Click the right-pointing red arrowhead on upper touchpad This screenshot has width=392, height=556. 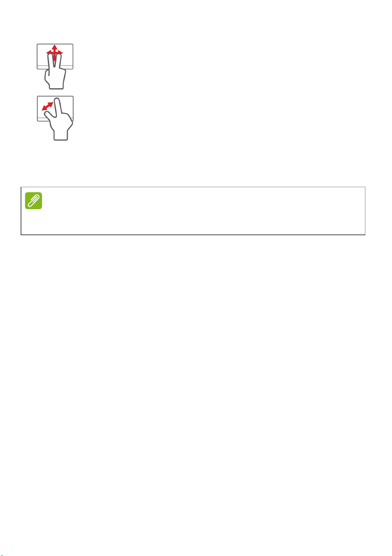(x=61, y=52)
